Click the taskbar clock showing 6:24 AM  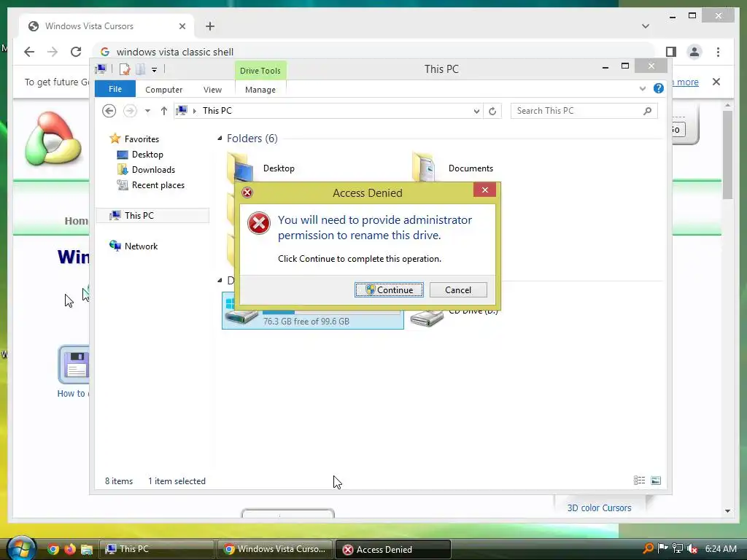click(721, 548)
